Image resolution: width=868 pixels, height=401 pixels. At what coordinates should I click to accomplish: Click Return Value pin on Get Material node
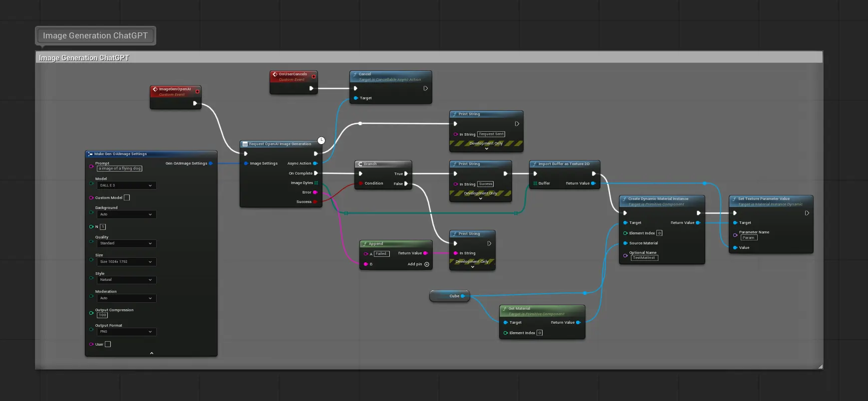click(578, 322)
